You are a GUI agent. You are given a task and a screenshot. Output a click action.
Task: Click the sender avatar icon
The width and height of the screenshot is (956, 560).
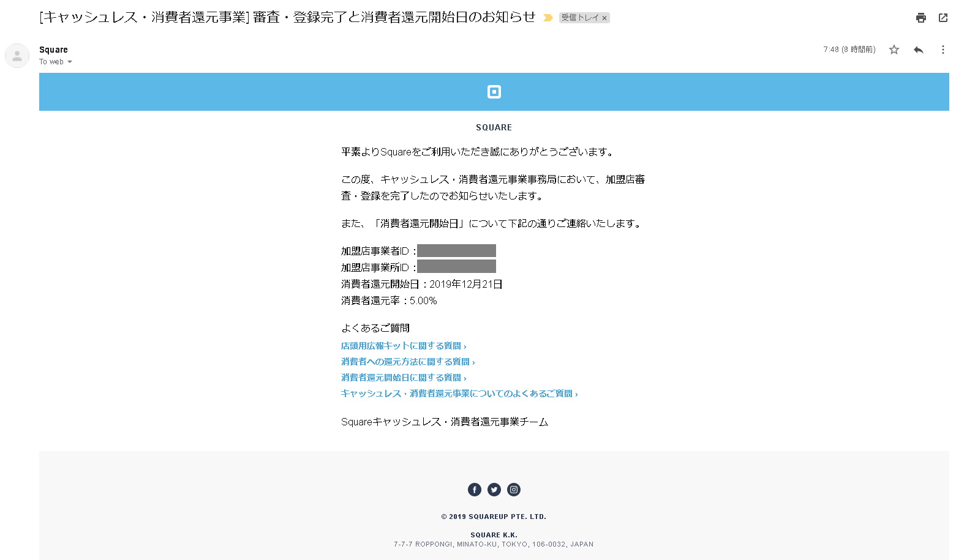pos(17,56)
